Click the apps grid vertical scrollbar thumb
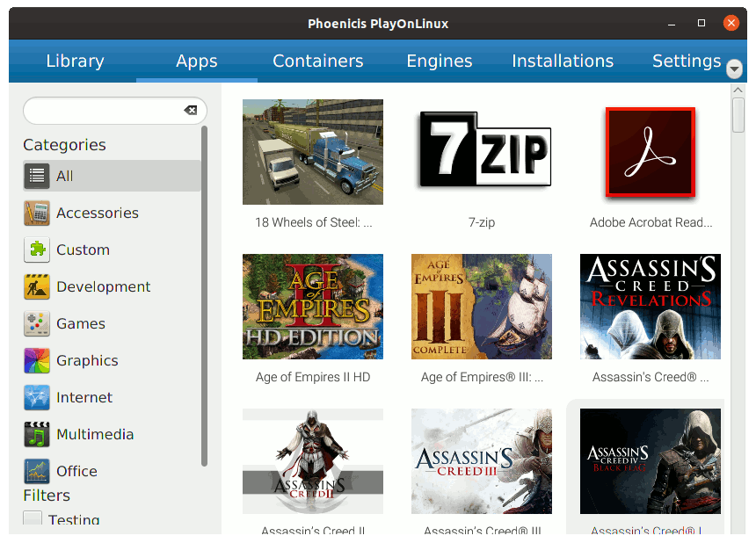756x543 pixels. (x=738, y=115)
